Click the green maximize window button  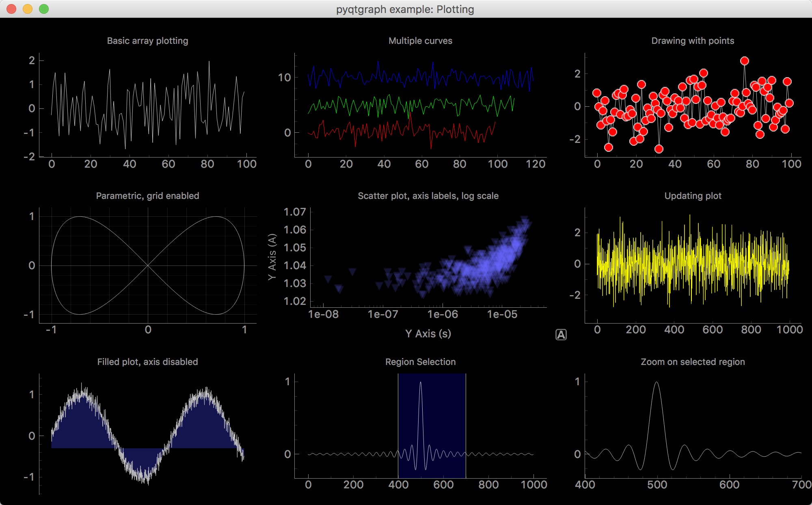(44, 9)
